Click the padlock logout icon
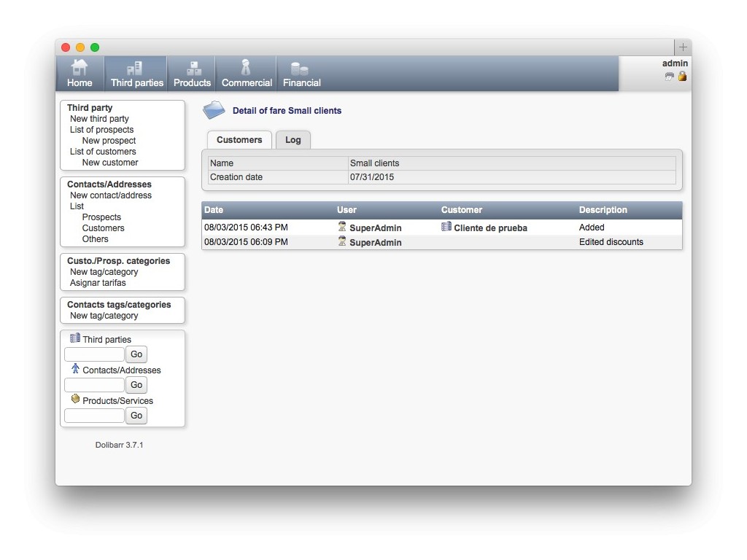 tap(682, 77)
